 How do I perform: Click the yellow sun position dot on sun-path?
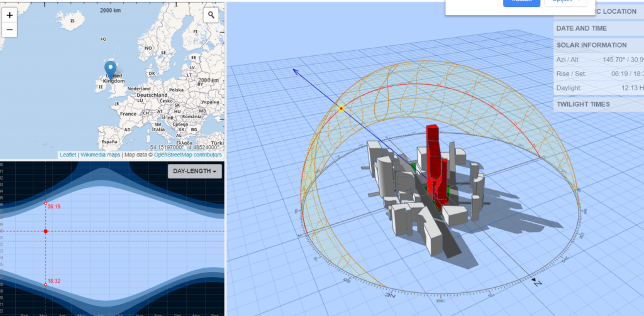tap(341, 108)
